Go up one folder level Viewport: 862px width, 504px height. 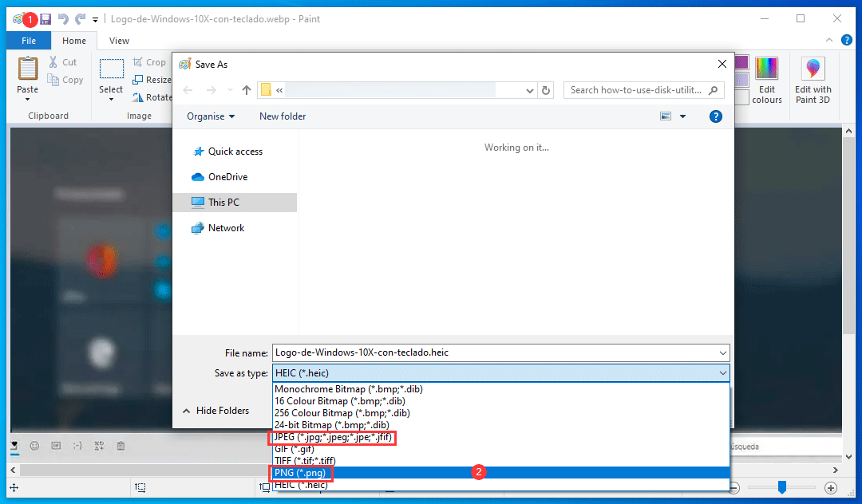pyautogui.click(x=247, y=90)
